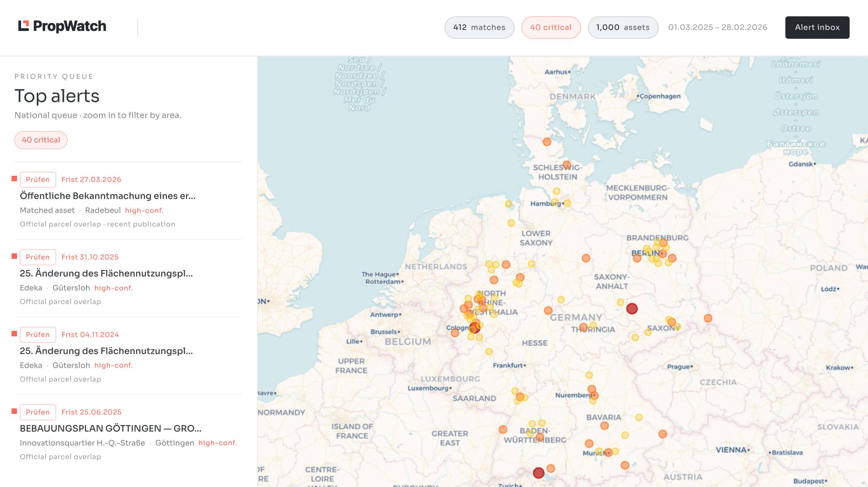Image resolution: width=868 pixels, height=487 pixels.
Task: Click the red square marker beside Frist 27.03.2026
Action: 14,179
